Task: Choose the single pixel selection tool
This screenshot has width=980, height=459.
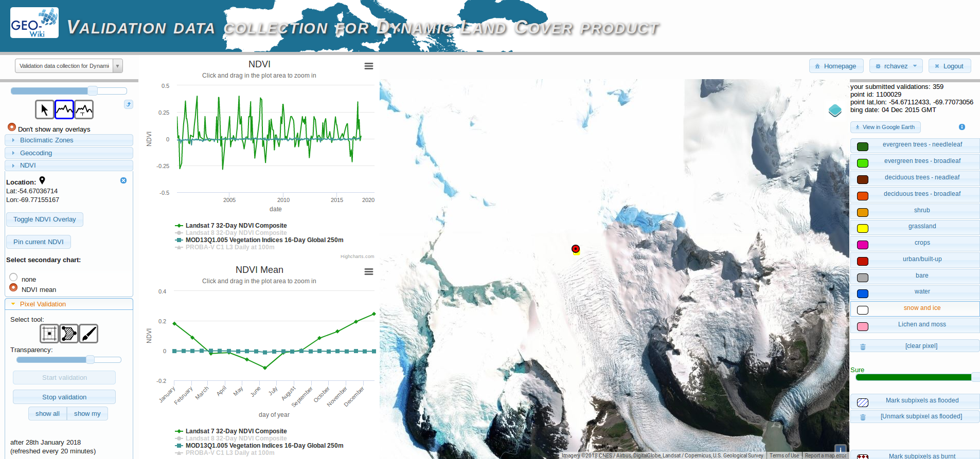Action: pos(49,334)
